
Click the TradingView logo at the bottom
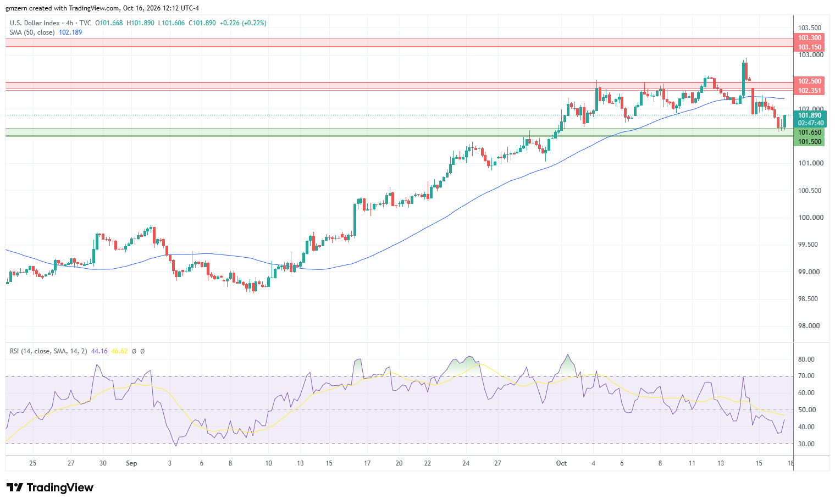click(50, 488)
